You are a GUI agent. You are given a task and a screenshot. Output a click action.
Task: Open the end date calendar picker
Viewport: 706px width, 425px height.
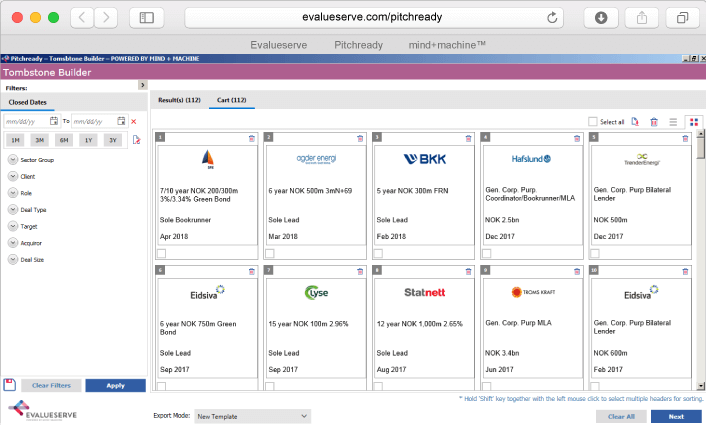click(x=121, y=121)
